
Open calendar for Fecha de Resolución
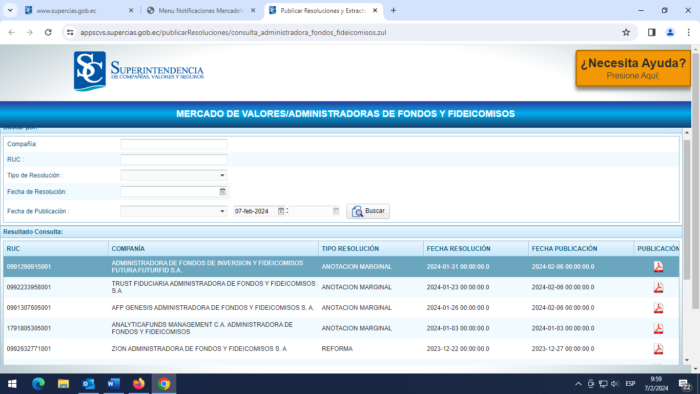222,191
